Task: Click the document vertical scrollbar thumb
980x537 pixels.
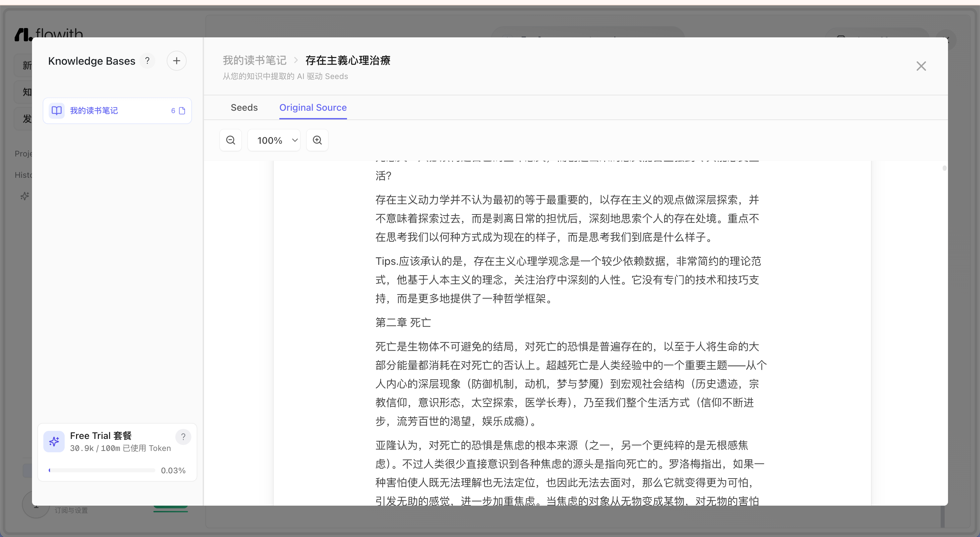Action: (x=944, y=168)
